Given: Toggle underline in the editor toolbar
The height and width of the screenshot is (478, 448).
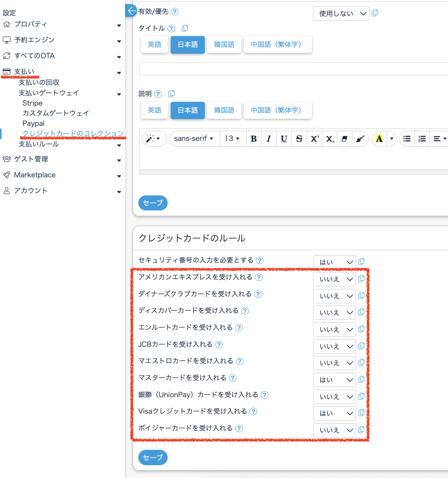Looking at the screenshot, I should 284,139.
